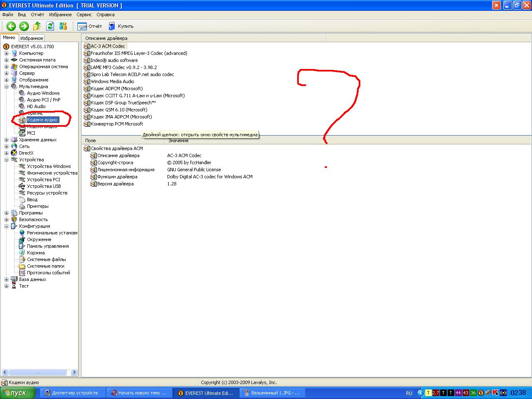Expand the Системная плата tree node
The image size is (532, 399).
[x=6, y=60]
